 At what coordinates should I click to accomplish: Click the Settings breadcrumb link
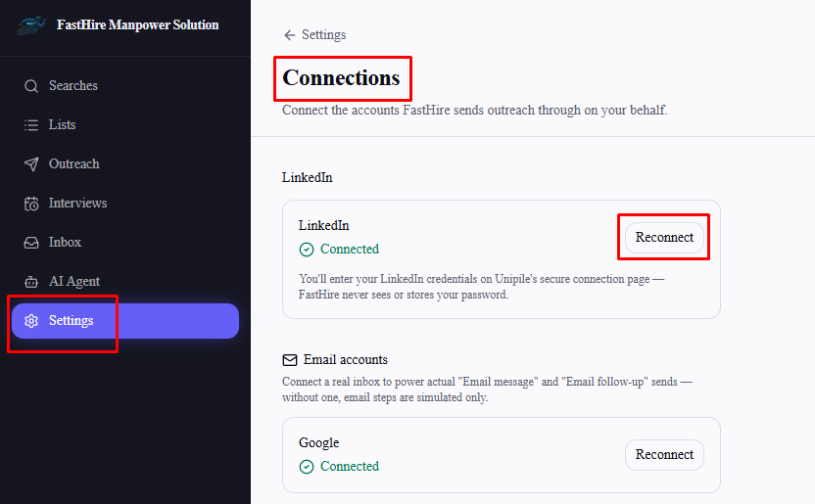[x=323, y=35]
